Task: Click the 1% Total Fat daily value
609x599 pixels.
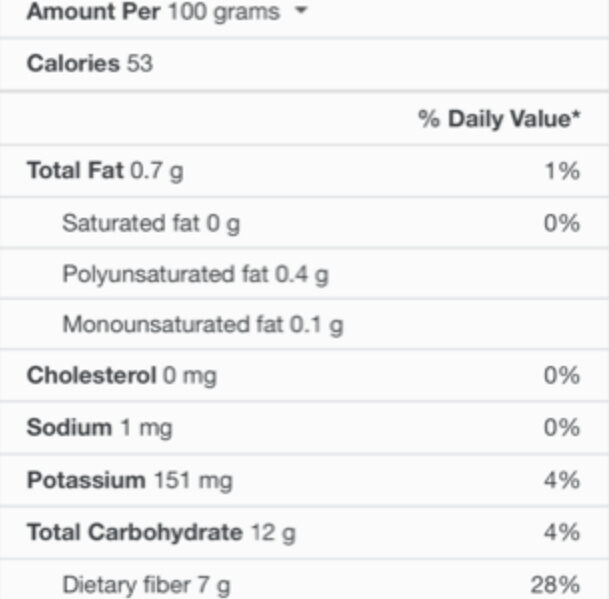Action: click(562, 171)
